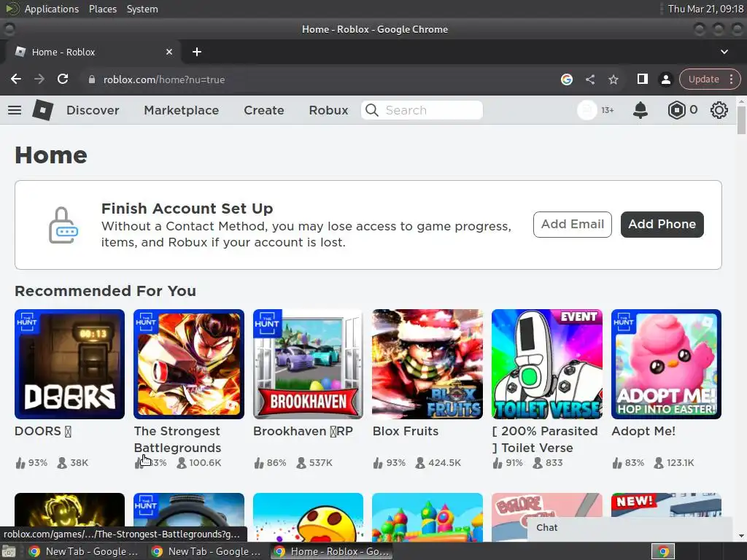
Task: Open the System menu
Action: 142,9
